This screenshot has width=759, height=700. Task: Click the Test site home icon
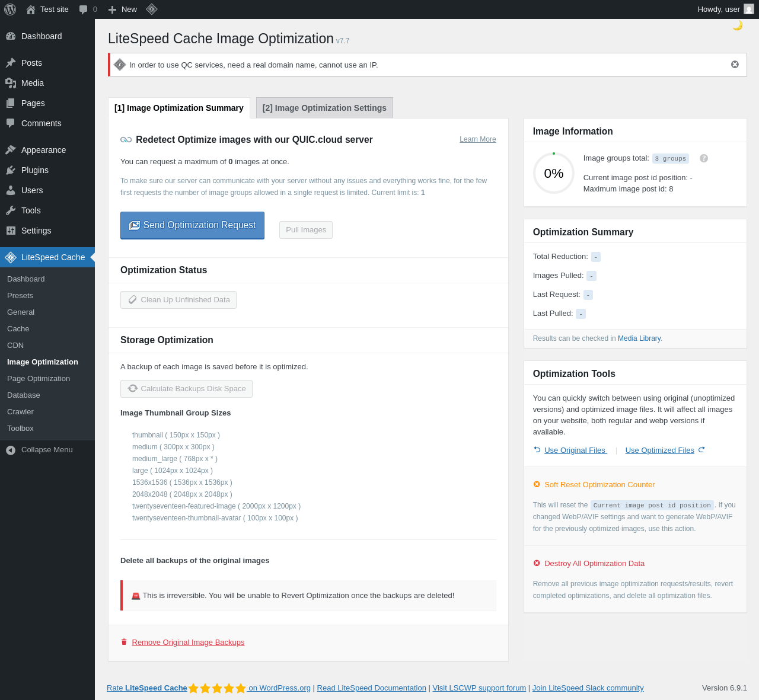[31, 9]
